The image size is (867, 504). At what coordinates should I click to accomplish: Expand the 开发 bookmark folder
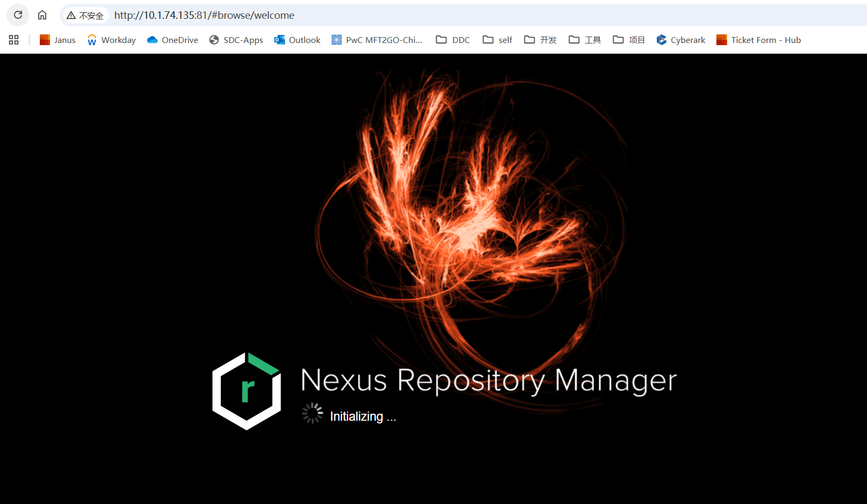540,40
